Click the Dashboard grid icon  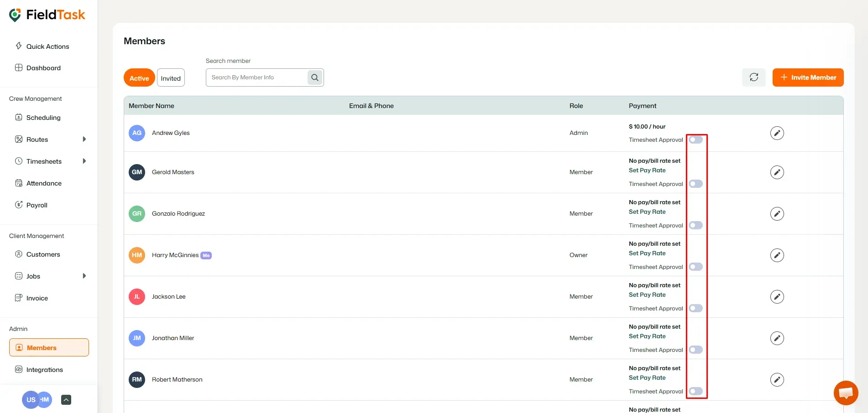coord(19,67)
